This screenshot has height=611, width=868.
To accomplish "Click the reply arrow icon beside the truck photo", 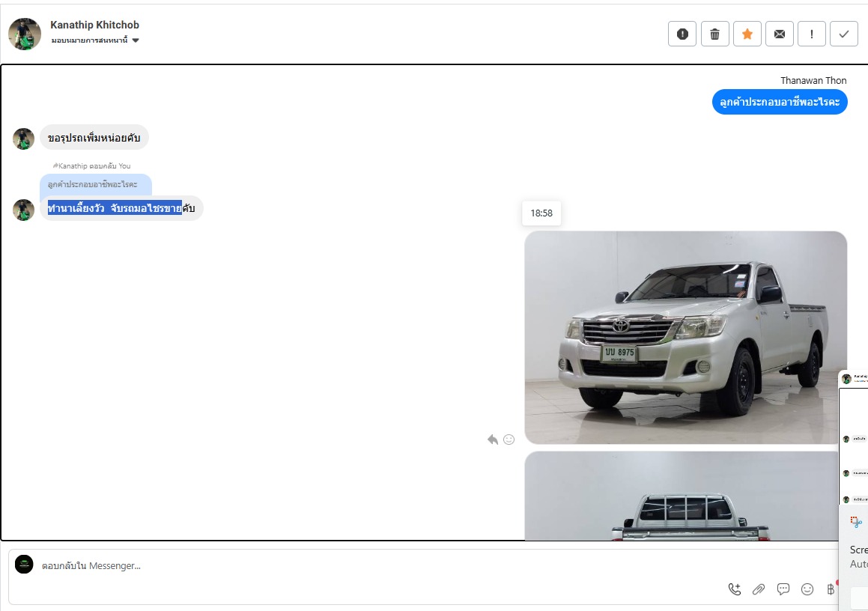I will coord(492,440).
